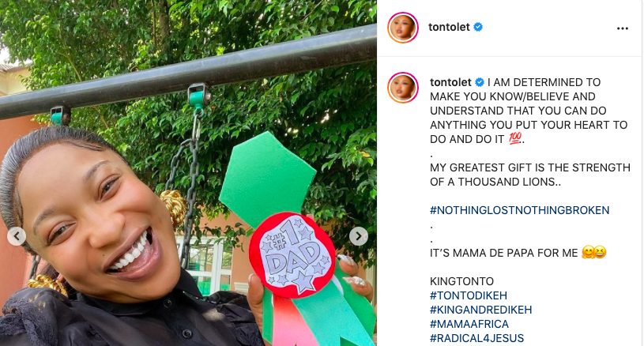Image resolution: width=644 pixels, height=346 pixels.
Task: Click the #1 DAD badge in photo
Action: click(292, 253)
